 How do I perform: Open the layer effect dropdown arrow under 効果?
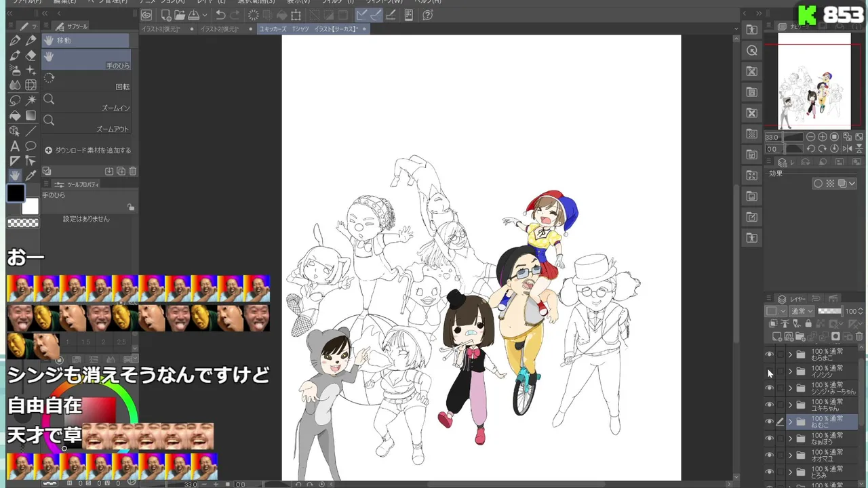click(852, 184)
